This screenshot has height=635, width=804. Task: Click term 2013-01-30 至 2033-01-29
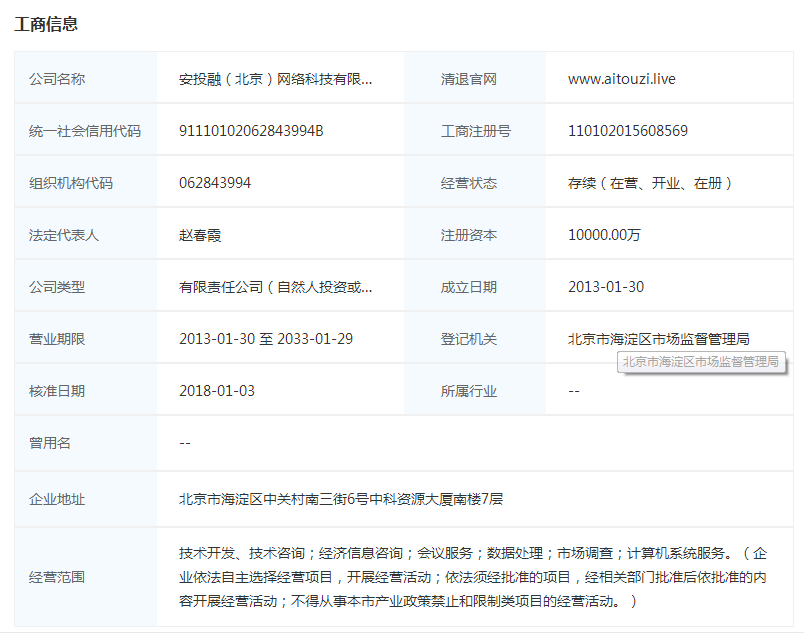[x=266, y=339]
